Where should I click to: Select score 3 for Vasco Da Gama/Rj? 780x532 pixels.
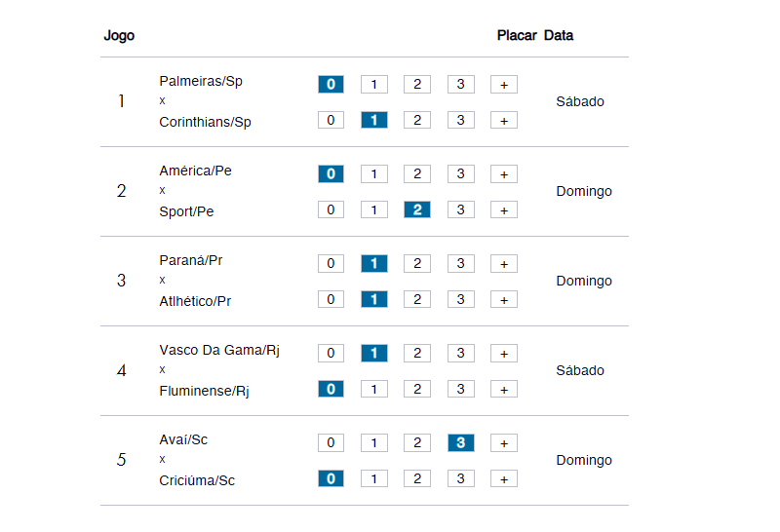click(x=460, y=354)
